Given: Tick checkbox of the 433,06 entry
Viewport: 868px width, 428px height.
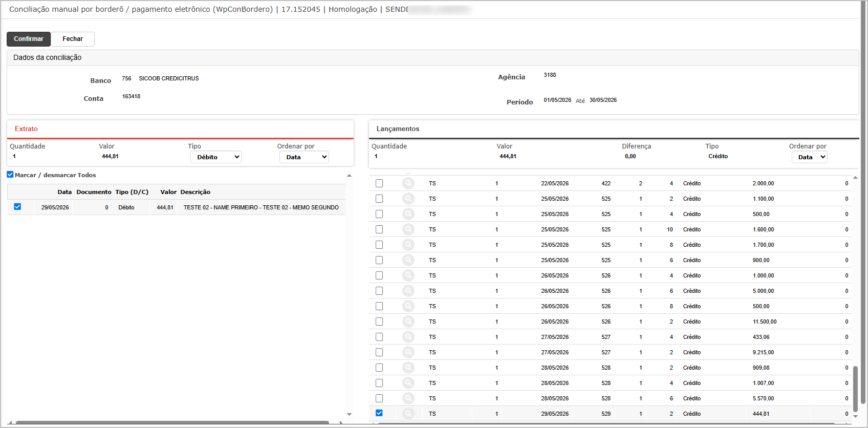Looking at the screenshot, I should [x=379, y=337].
